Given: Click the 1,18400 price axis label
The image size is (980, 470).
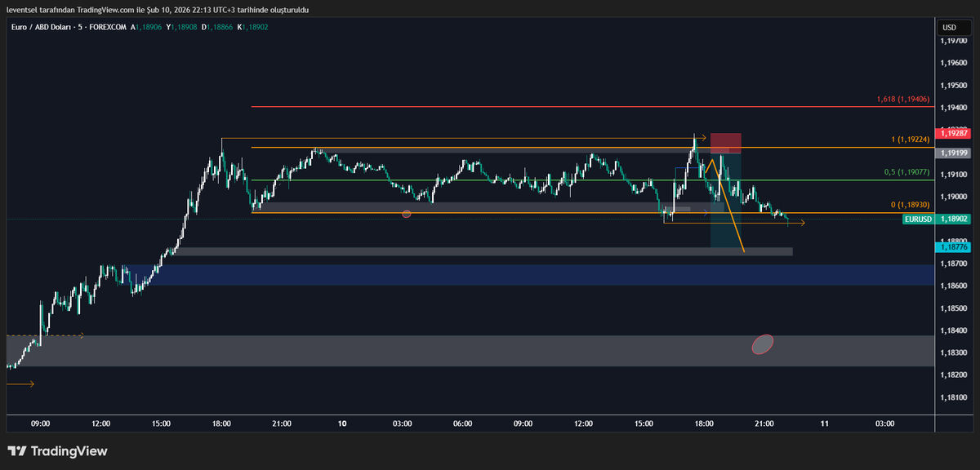Looking at the screenshot, I should pos(954,330).
